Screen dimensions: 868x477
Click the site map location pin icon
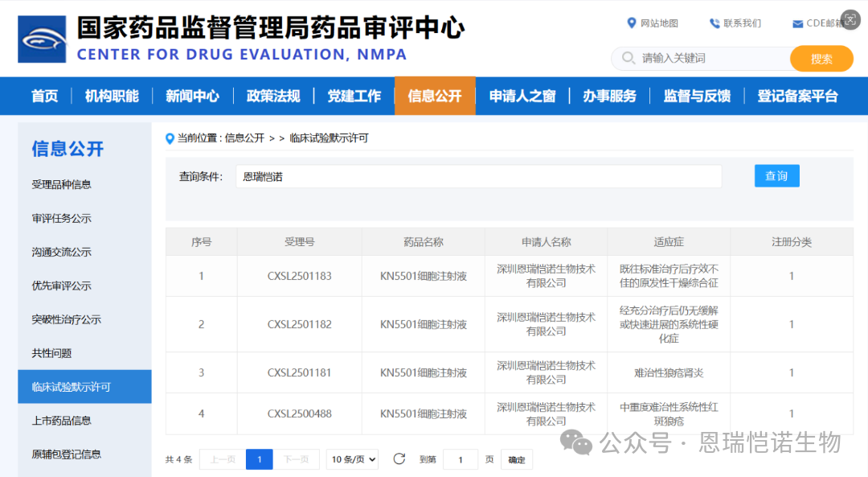coord(631,23)
